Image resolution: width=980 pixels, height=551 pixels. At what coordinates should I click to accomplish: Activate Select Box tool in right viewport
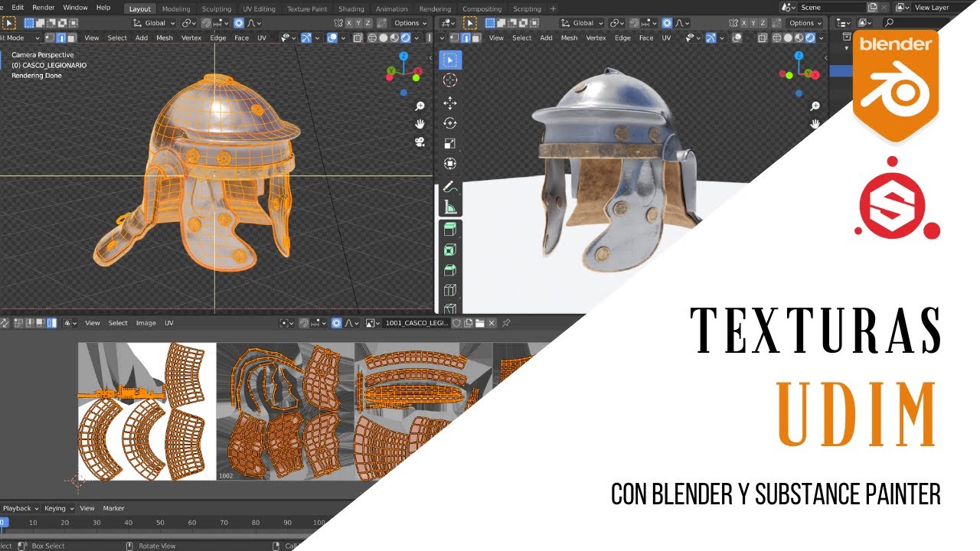tap(450, 60)
